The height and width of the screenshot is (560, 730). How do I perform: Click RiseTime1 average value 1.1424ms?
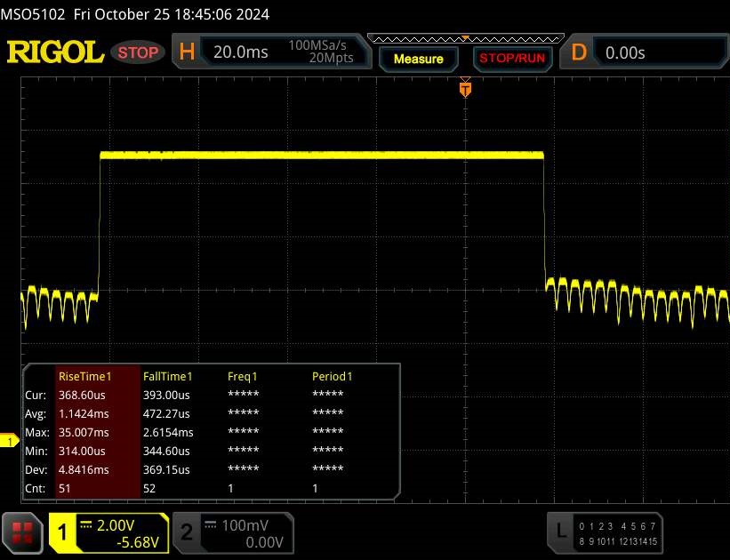84,414
